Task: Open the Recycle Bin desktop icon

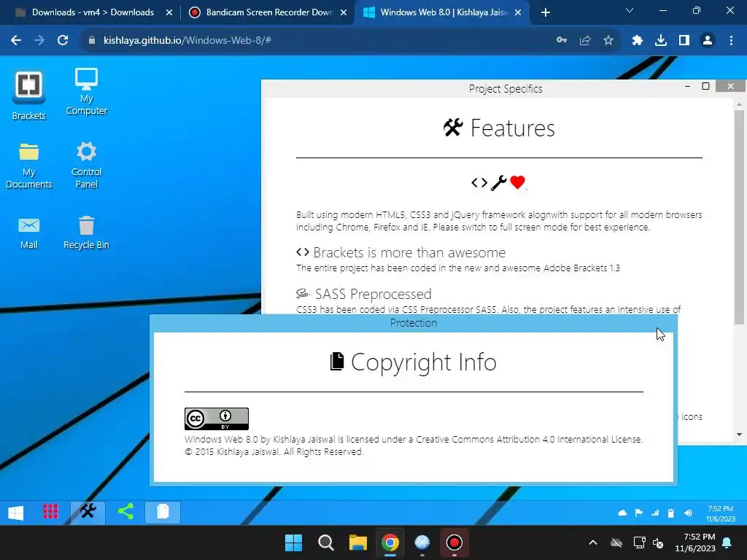Action: [x=86, y=232]
